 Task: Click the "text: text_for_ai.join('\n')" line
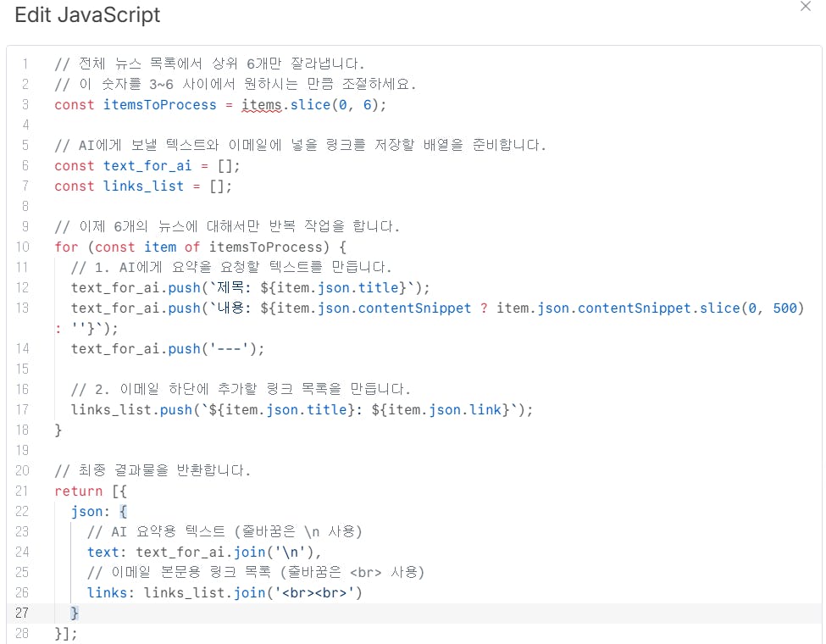[204, 552]
